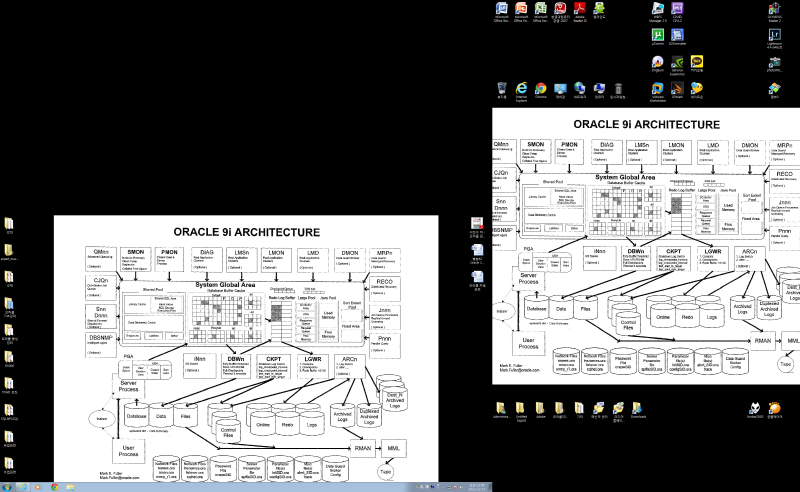Select the green mascot icon beside Adobe Reader

[x=599, y=10]
